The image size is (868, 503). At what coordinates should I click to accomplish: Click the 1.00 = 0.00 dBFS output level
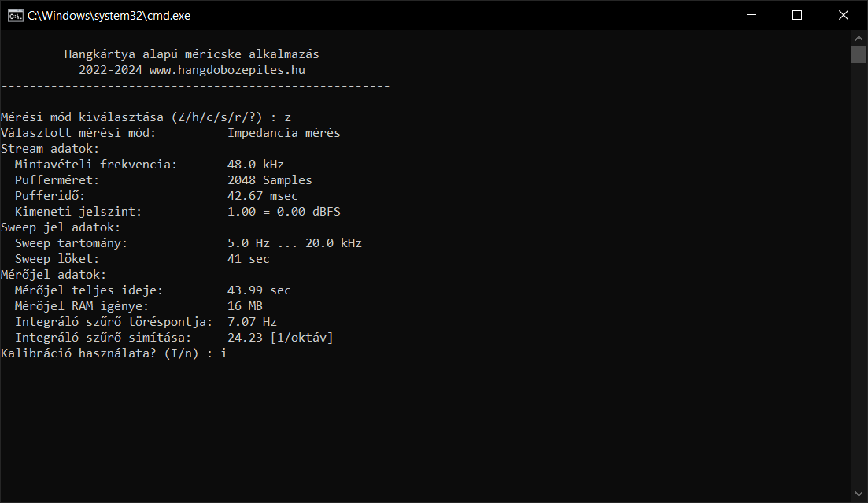coord(284,212)
